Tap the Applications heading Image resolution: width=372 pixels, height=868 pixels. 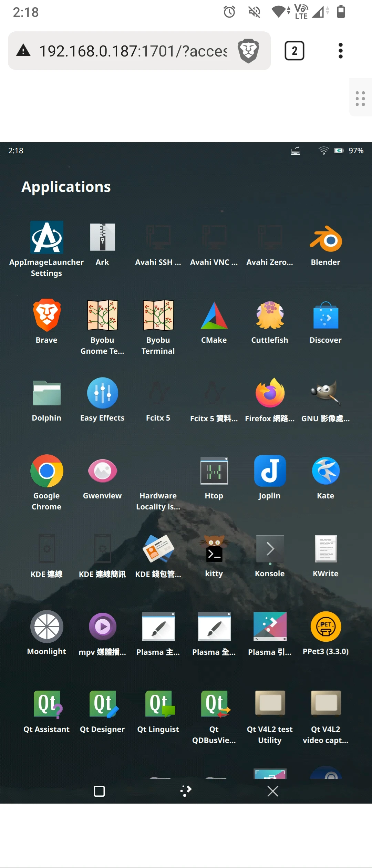pyautogui.click(x=66, y=187)
